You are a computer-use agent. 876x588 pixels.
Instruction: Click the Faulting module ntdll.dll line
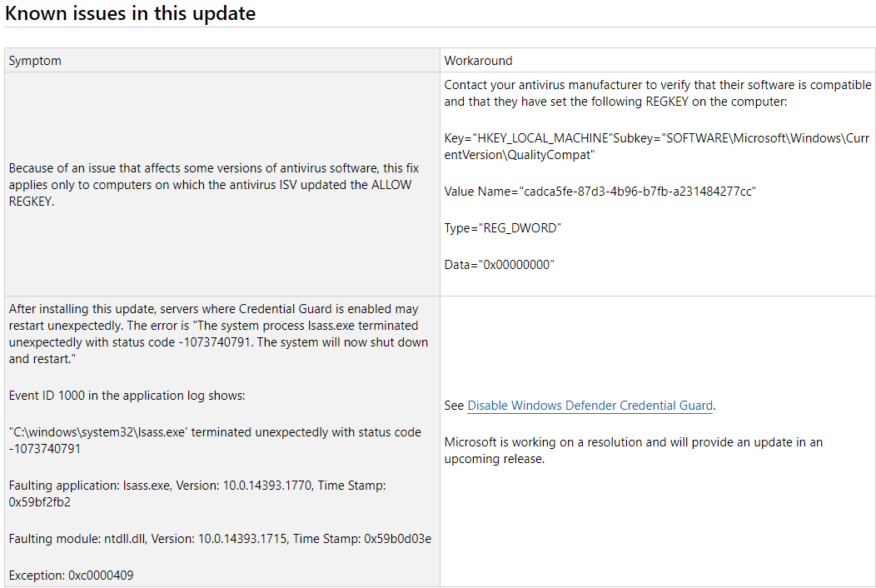220,538
